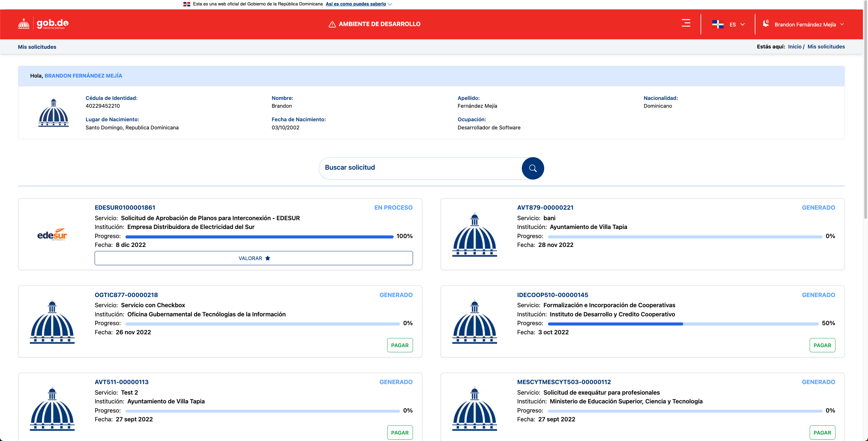Click the dome icon on AVT879-00000221 card

[474, 234]
